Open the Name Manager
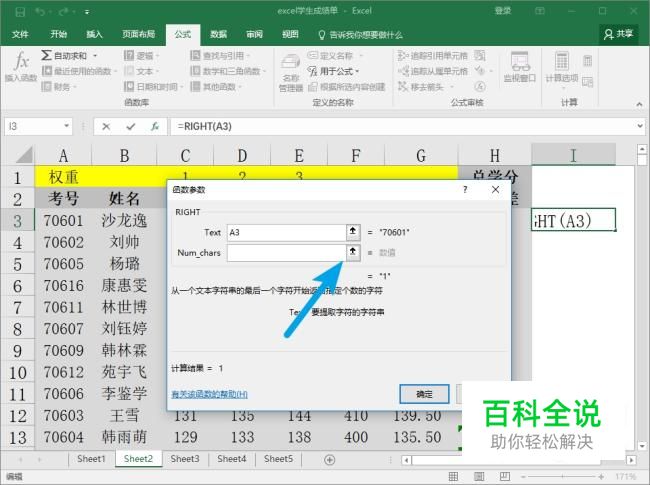Viewport: 650px width, 485px height. [x=291, y=72]
